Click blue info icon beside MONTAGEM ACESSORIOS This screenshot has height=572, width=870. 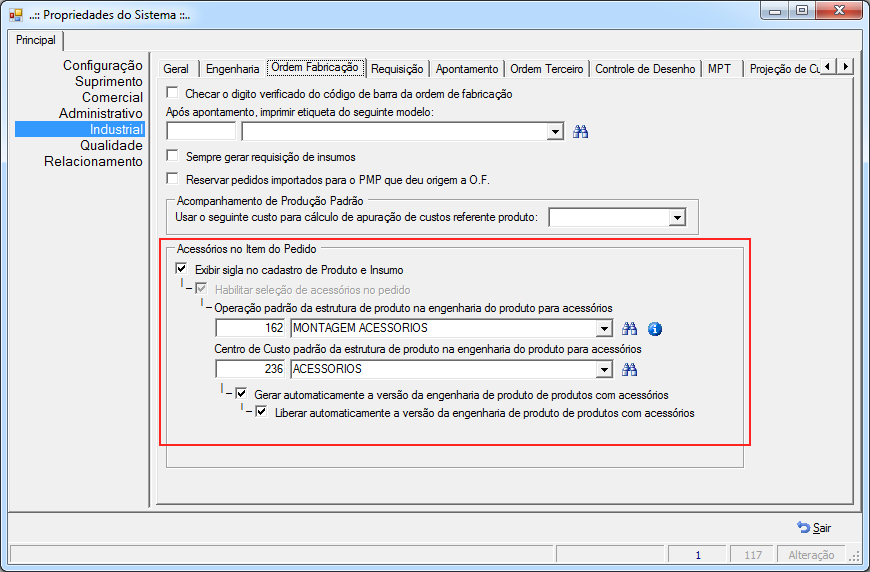coord(655,329)
